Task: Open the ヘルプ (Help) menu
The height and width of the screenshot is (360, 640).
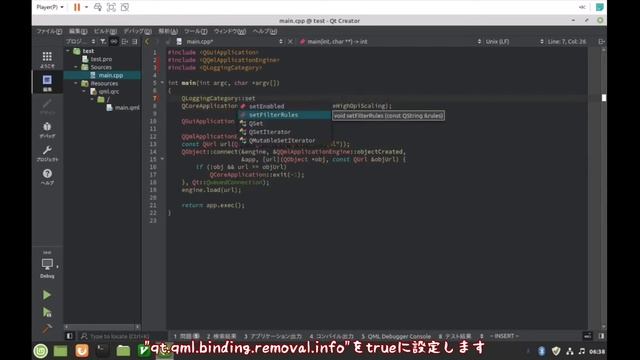Action: 264,31
